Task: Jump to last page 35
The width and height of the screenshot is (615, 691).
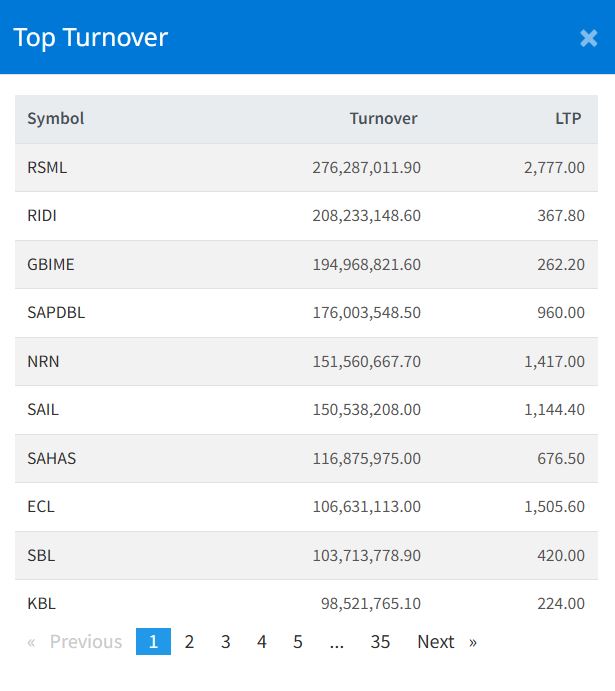Action: [380, 642]
